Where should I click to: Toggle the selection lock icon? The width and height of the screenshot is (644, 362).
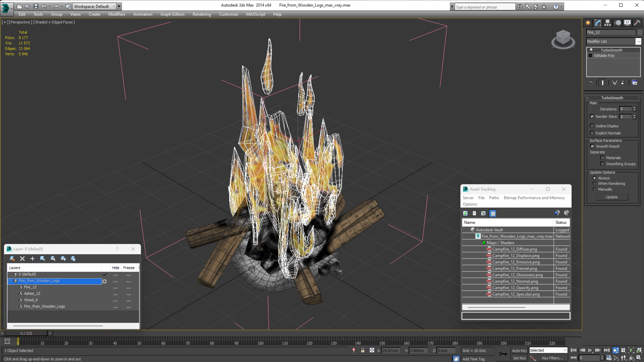(363, 350)
